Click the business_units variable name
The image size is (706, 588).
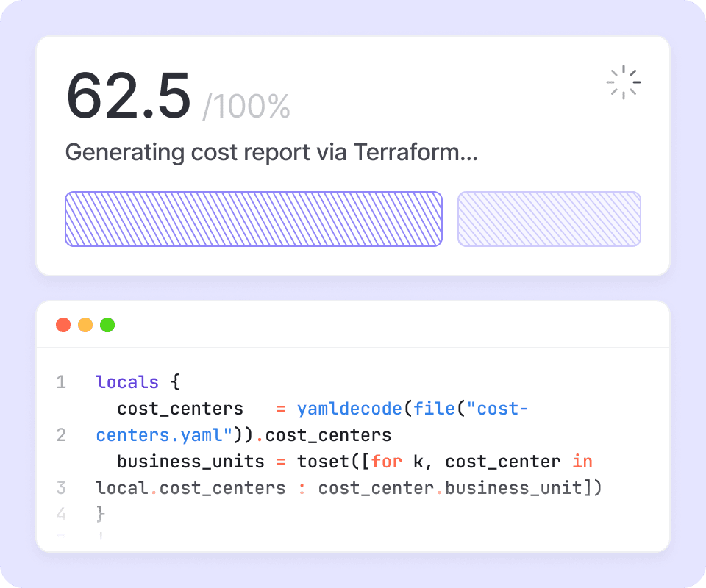[x=190, y=462]
